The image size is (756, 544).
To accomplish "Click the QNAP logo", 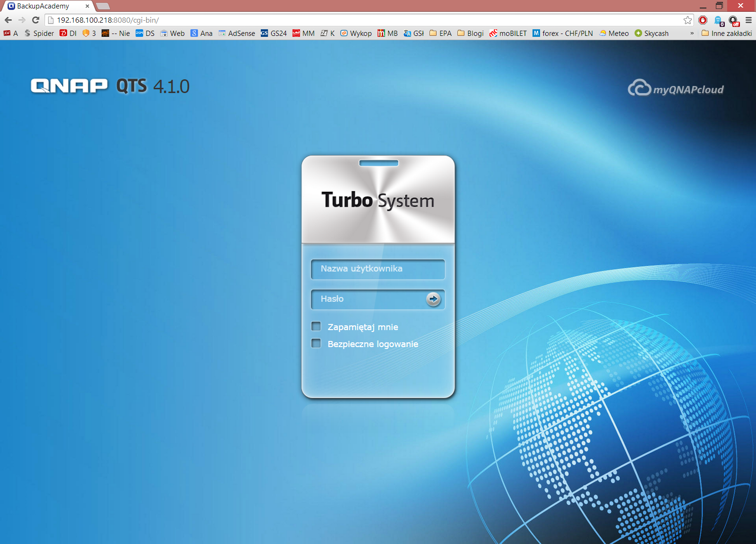I will click(69, 85).
